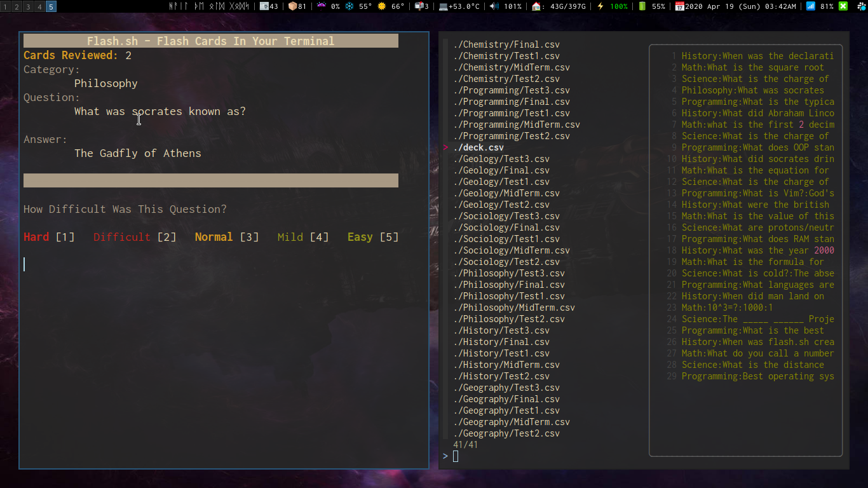
Task: Rate the question as Easy [5]
Action: coord(373,237)
